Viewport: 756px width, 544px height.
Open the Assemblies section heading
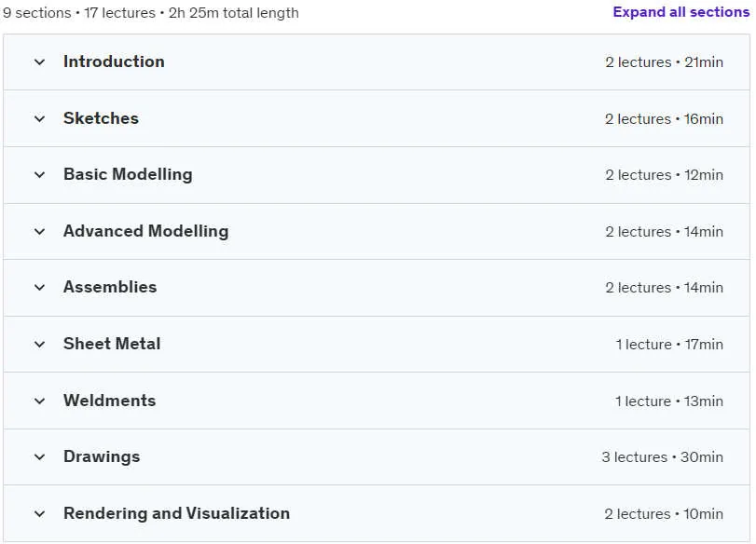tap(110, 287)
